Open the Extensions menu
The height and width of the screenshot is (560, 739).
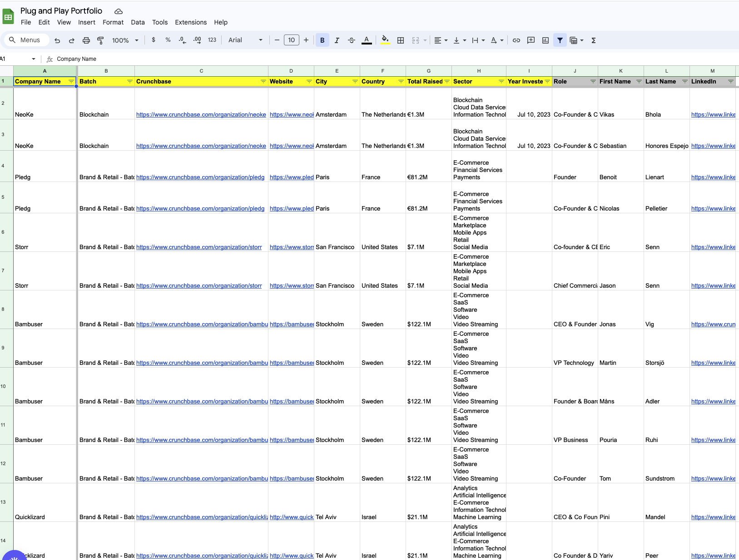tap(191, 22)
